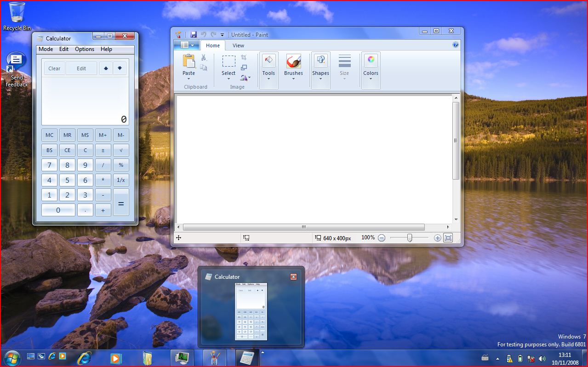
Task: Click the fit-to-window icon beside Paint's zoom slider
Action: click(x=448, y=237)
